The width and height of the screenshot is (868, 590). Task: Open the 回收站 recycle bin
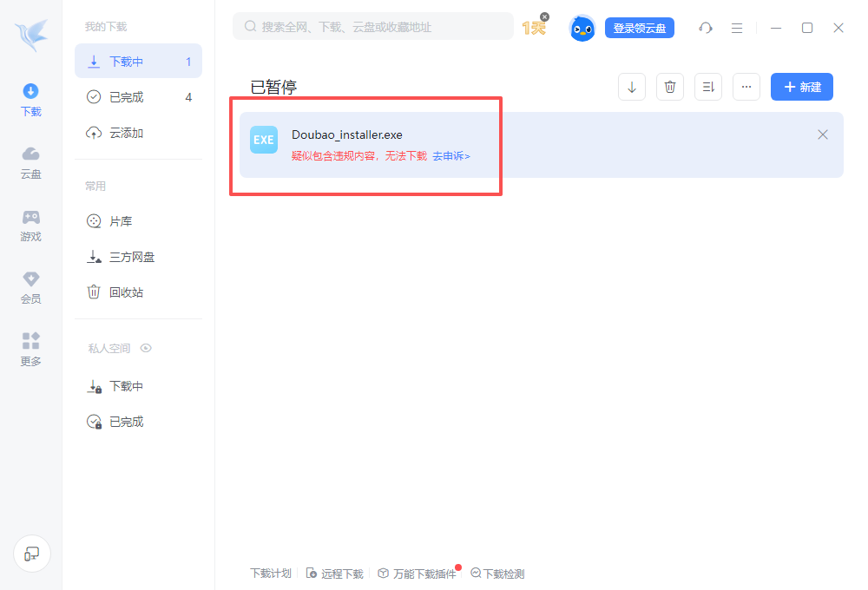coord(138,292)
